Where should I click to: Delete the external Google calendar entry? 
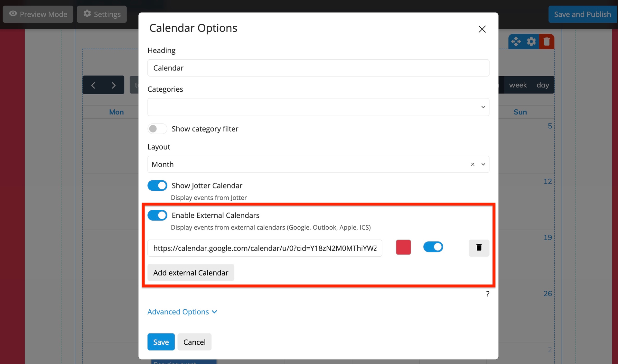click(479, 248)
